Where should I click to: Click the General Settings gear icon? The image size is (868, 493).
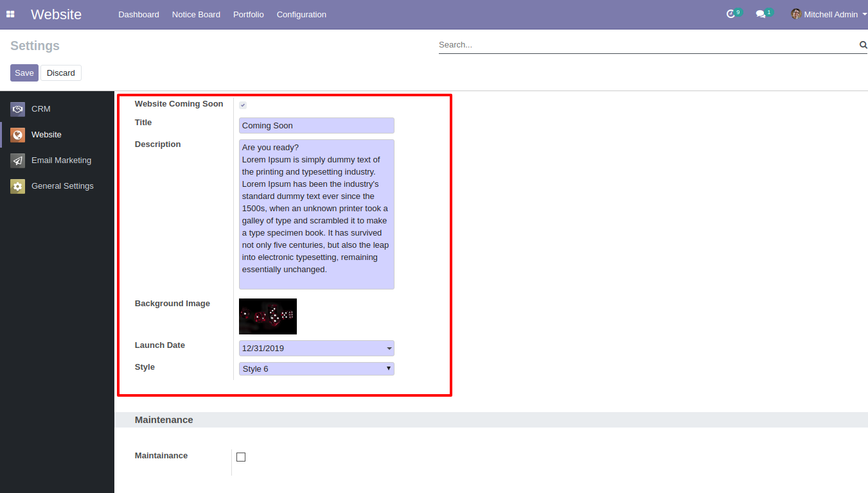click(18, 186)
